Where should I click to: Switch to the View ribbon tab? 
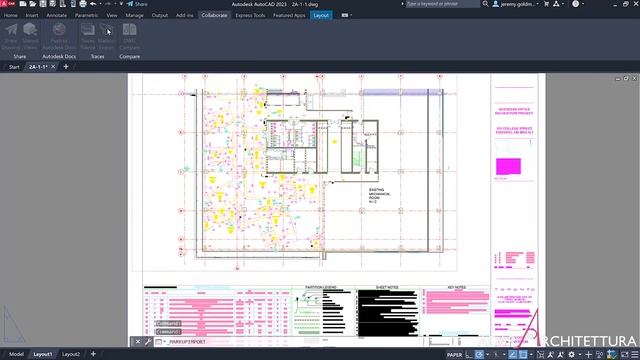(112, 15)
